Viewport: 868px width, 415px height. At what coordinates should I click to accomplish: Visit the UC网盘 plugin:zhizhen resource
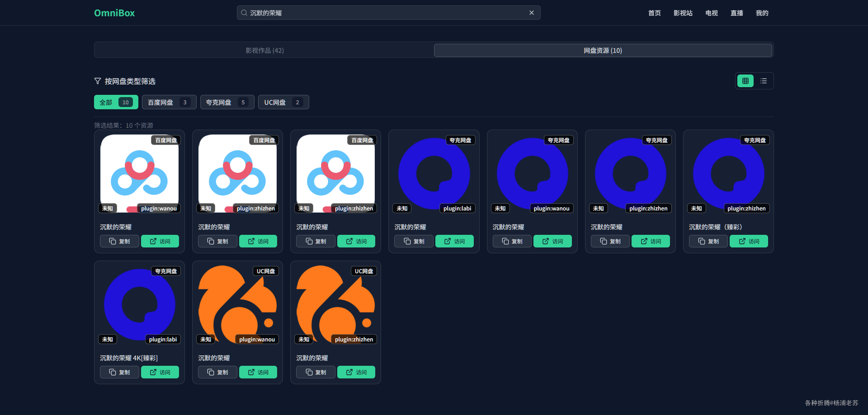(x=356, y=372)
